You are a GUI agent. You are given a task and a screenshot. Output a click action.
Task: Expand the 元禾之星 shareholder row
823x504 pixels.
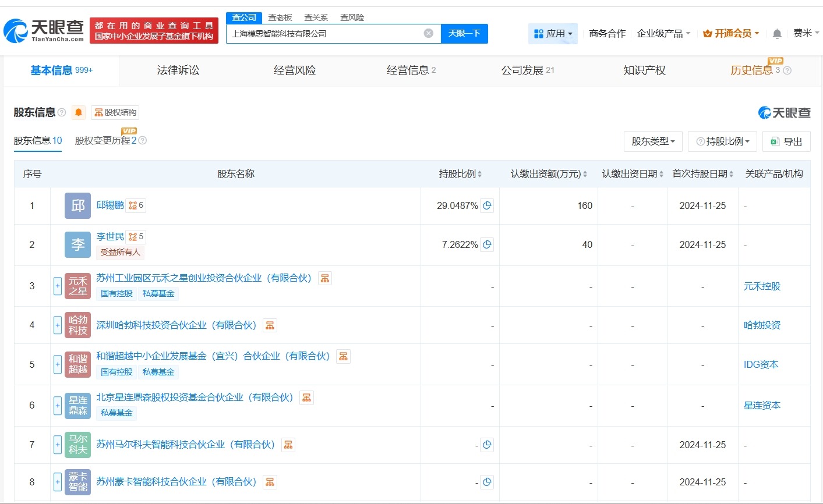(57, 286)
